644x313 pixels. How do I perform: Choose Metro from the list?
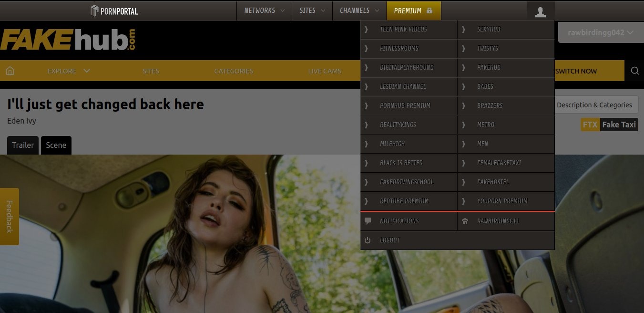click(x=506, y=125)
